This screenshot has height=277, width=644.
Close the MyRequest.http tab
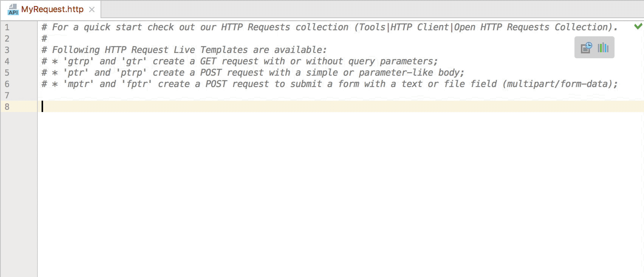[92, 10]
